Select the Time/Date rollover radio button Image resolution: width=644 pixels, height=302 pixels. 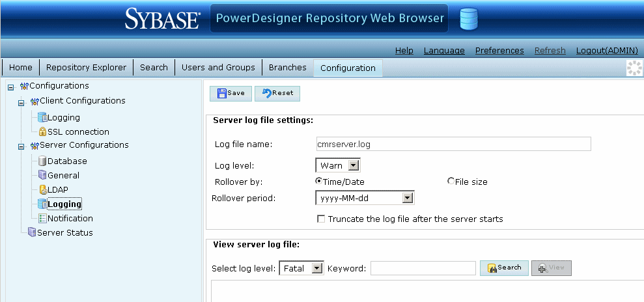pyautogui.click(x=319, y=182)
